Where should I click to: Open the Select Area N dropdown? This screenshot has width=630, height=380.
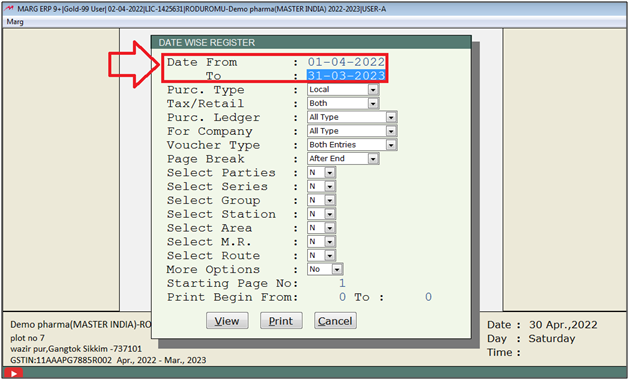(x=321, y=228)
